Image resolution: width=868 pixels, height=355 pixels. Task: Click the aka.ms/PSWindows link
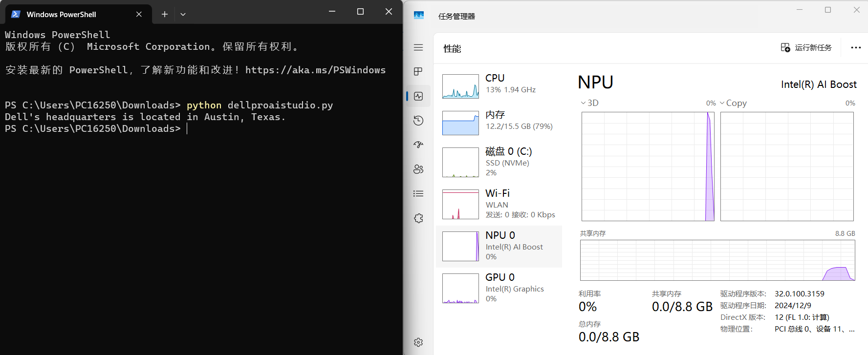pos(315,70)
